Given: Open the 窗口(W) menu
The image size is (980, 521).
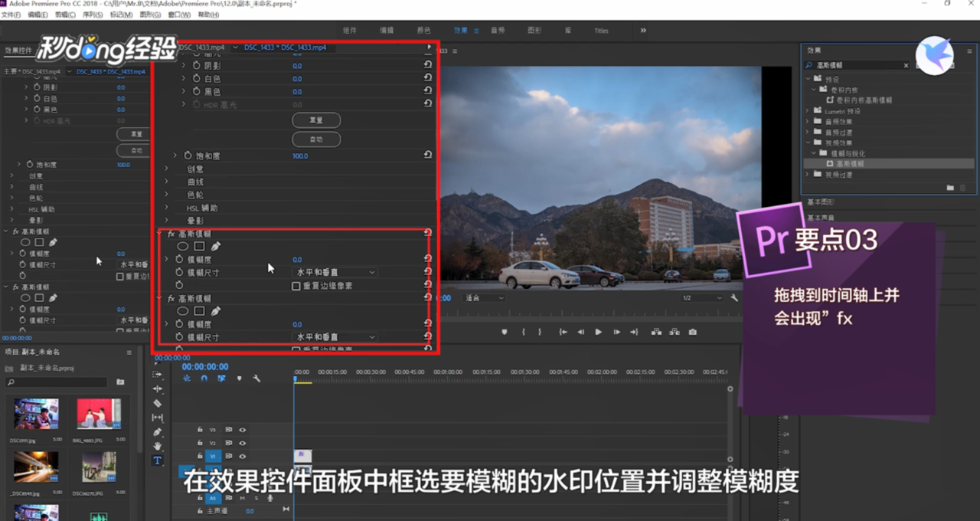Looking at the screenshot, I should click(x=178, y=15).
